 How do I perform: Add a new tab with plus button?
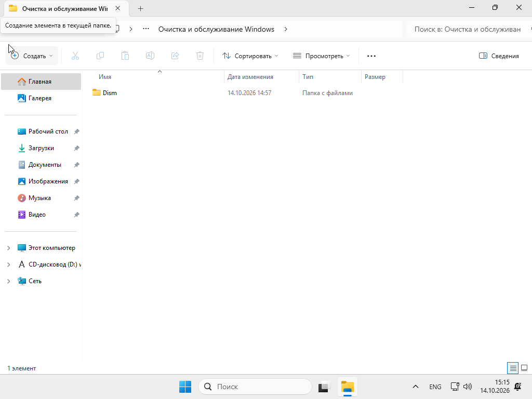pyautogui.click(x=140, y=9)
